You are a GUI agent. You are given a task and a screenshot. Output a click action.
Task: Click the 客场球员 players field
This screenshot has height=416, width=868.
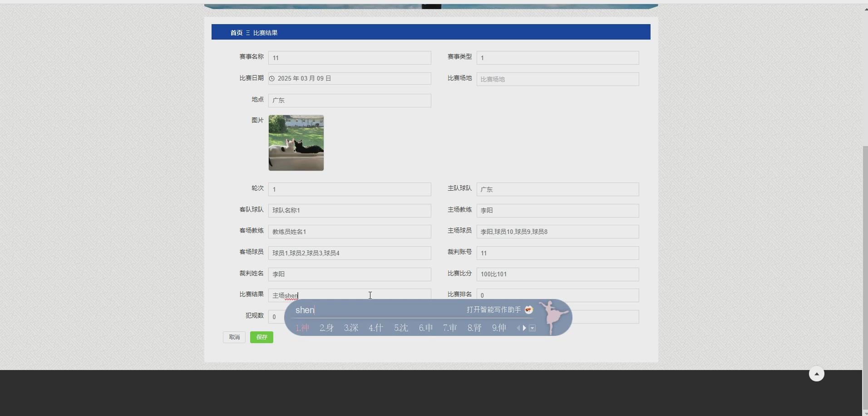pyautogui.click(x=350, y=253)
